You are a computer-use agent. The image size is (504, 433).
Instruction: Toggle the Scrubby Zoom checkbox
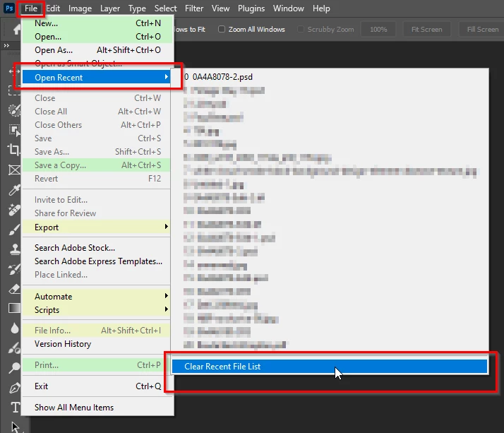[300, 29]
